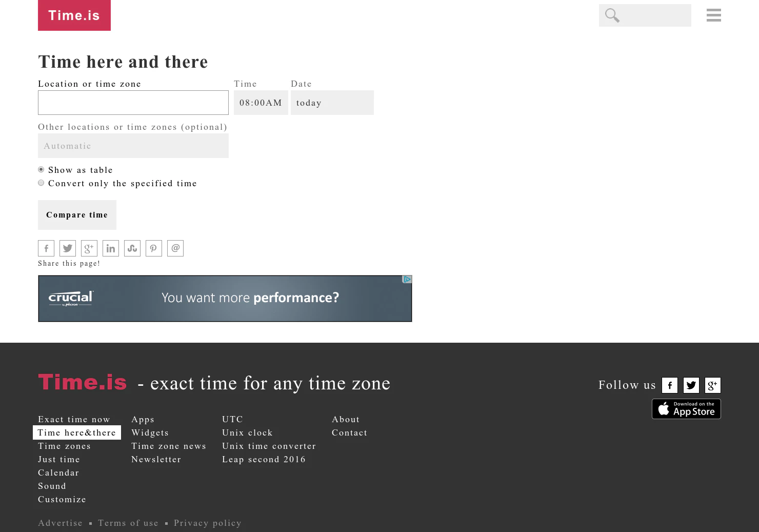Share page on LinkedIn icon
The image size is (759, 532).
point(111,248)
